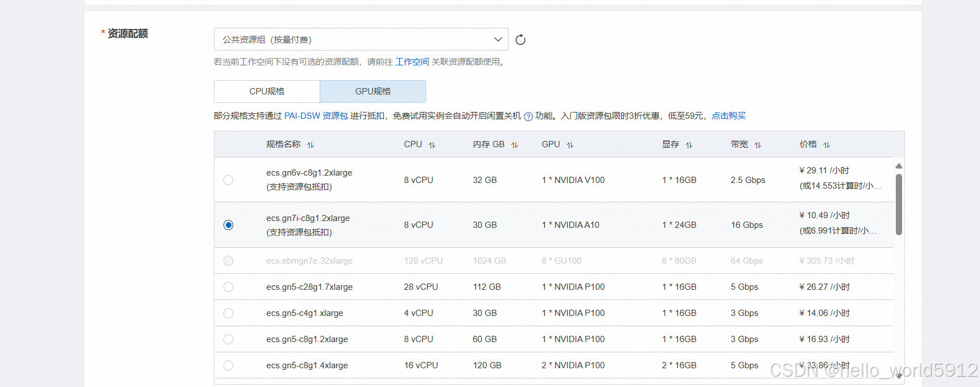Viewport: 980px width, 387px height.
Task: Select the ecs.gn5-c28g1.7xlarge radio button
Action: [x=229, y=287]
